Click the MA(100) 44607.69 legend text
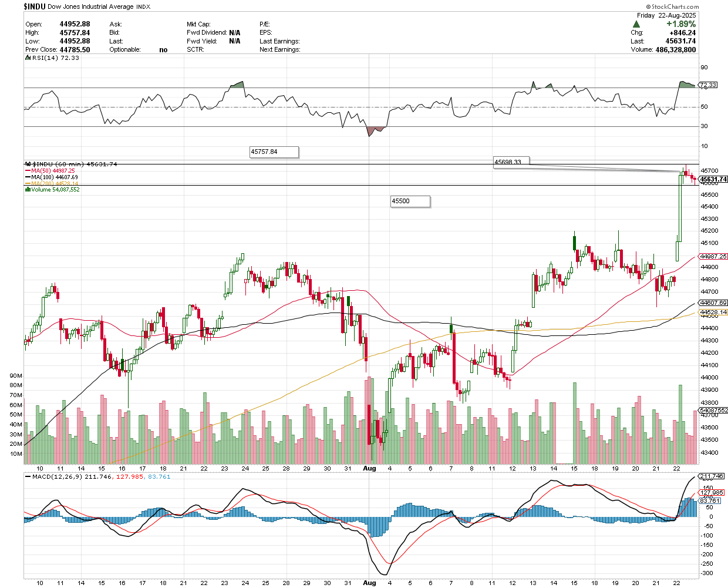Screen dimensions: 728x588 (55, 177)
